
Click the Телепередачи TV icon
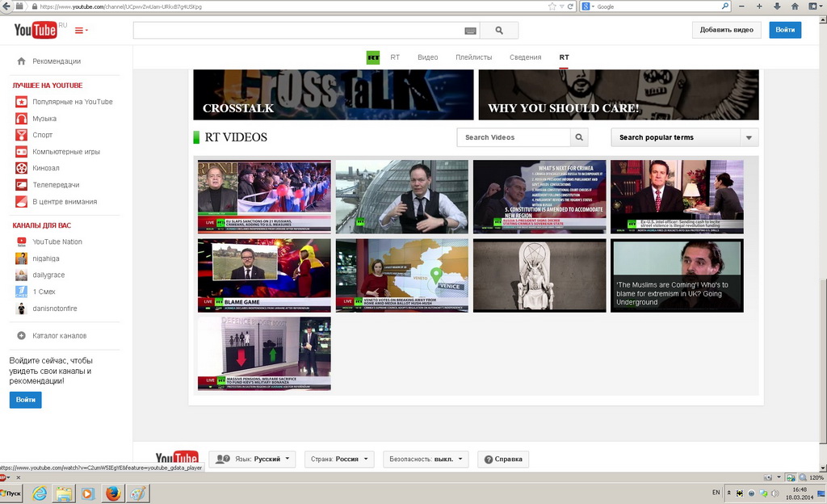click(21, 185)
